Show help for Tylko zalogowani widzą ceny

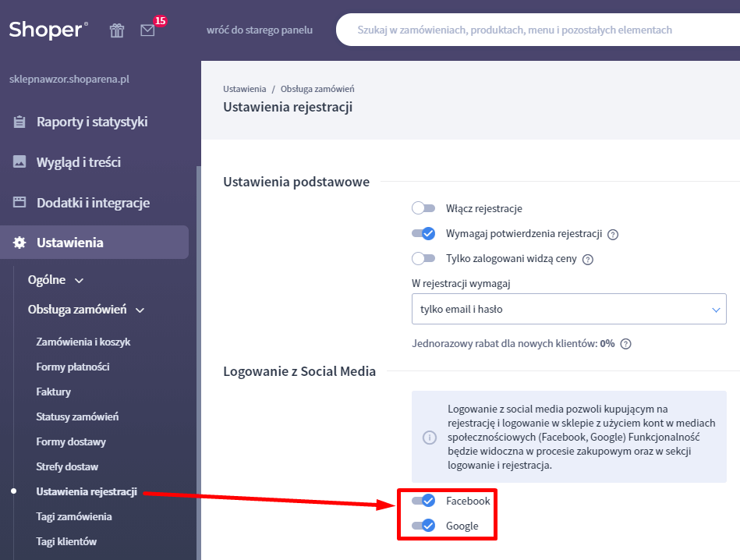(x=588, y=259)
